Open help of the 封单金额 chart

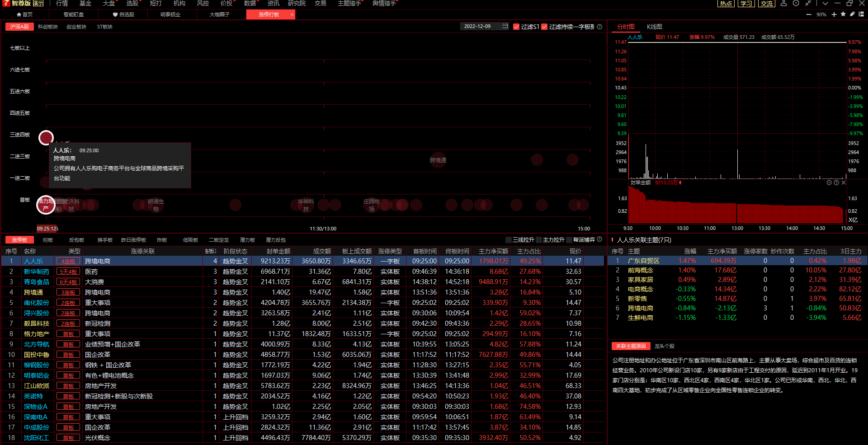pyautogui.click(x=836, y=183)
